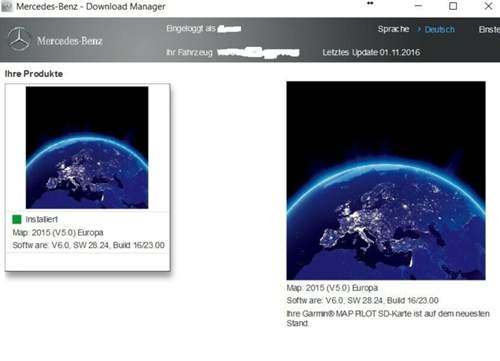Click the small arrow before Deutsch
This screenshot has height=361, width=500.
[x=419, y=29]
